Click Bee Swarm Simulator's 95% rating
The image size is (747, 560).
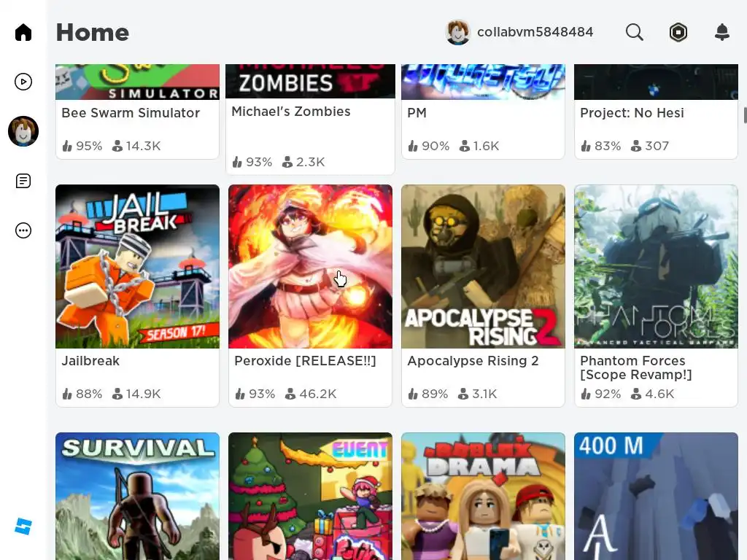82,146
